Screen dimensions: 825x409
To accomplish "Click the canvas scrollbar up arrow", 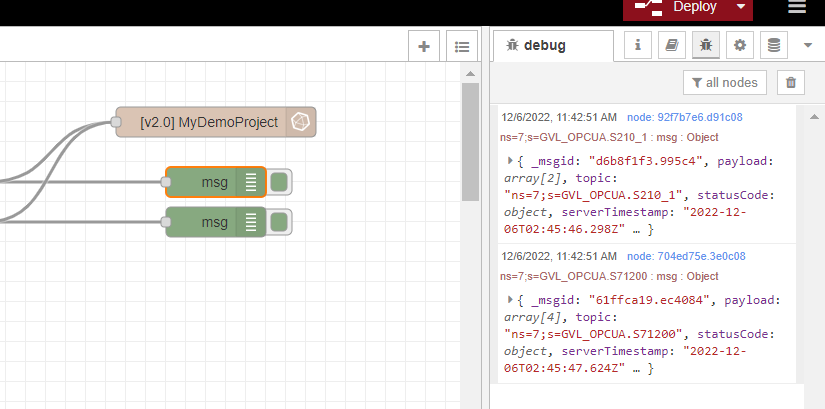I will [470, 74].
